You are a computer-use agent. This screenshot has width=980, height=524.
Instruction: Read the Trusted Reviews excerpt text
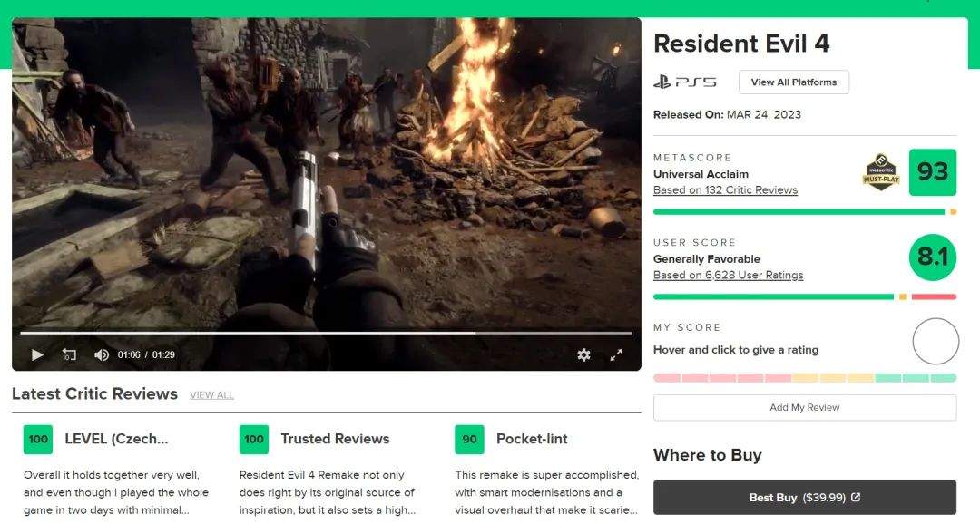pos(328,492)
